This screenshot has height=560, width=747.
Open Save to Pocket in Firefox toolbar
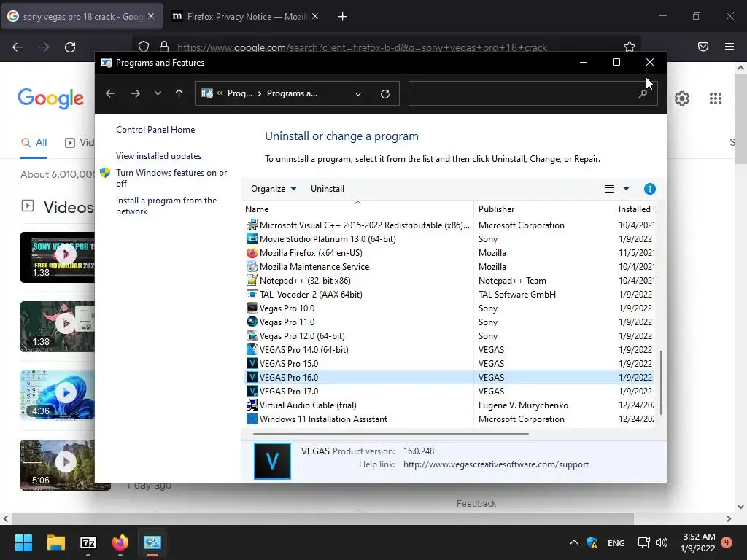tap(703, 47)
